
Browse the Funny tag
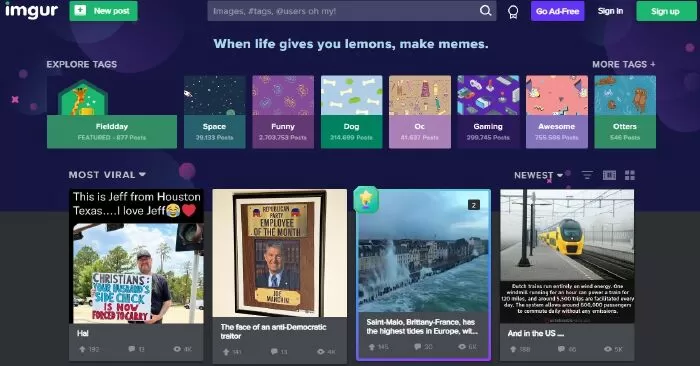tap(283, 112)
